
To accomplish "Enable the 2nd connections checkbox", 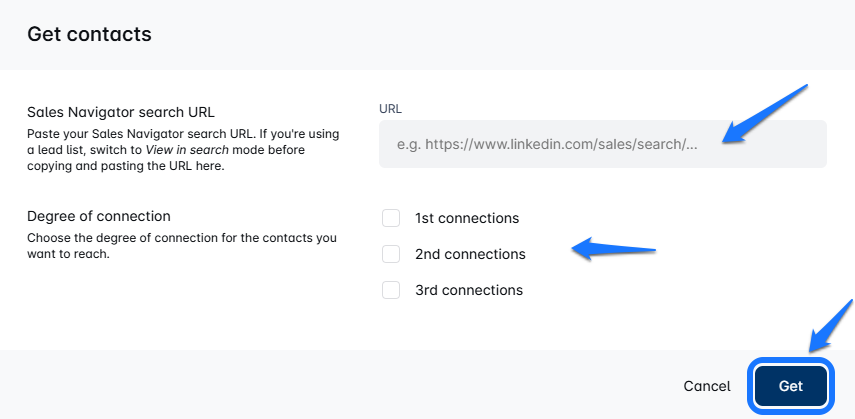I will click(391, 254).
